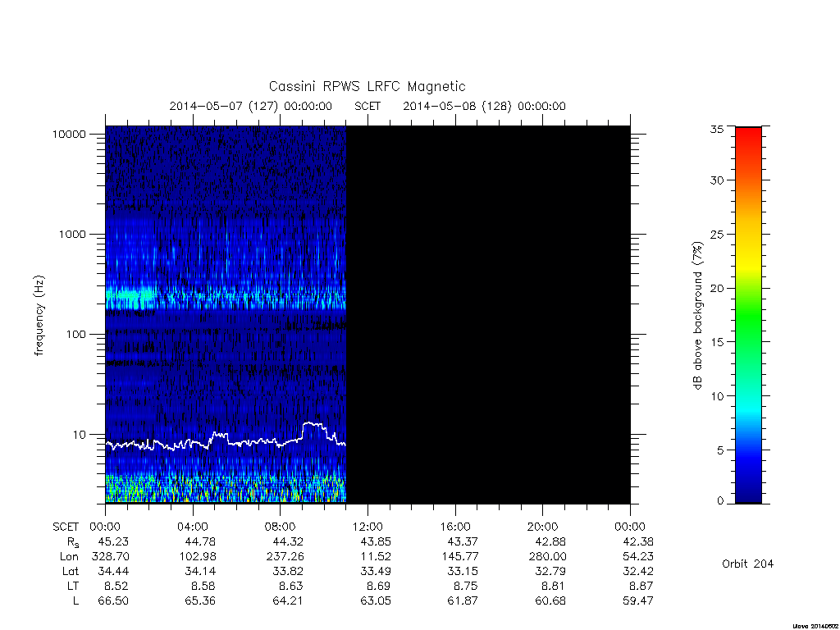Click the Lat value 34.44
840x630 pixels.
113,571
